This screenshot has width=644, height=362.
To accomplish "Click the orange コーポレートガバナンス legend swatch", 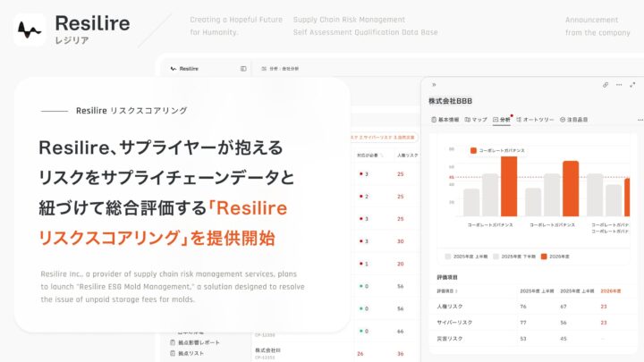I will coord(473,151).
